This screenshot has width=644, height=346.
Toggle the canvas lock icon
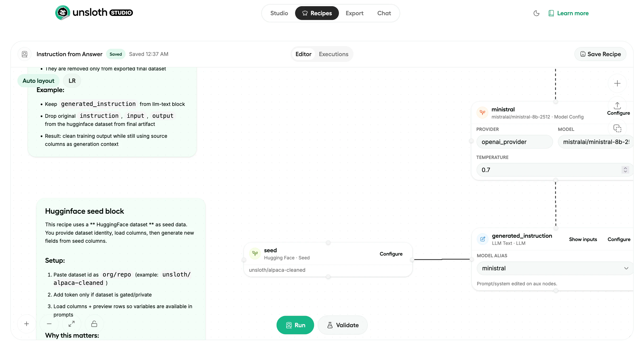click(94, 324)
